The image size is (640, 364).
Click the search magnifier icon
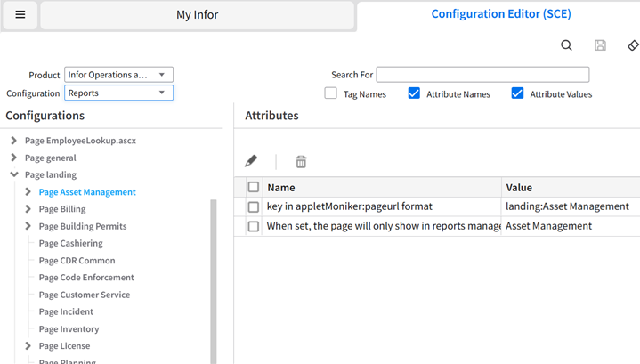click(566, 45)
